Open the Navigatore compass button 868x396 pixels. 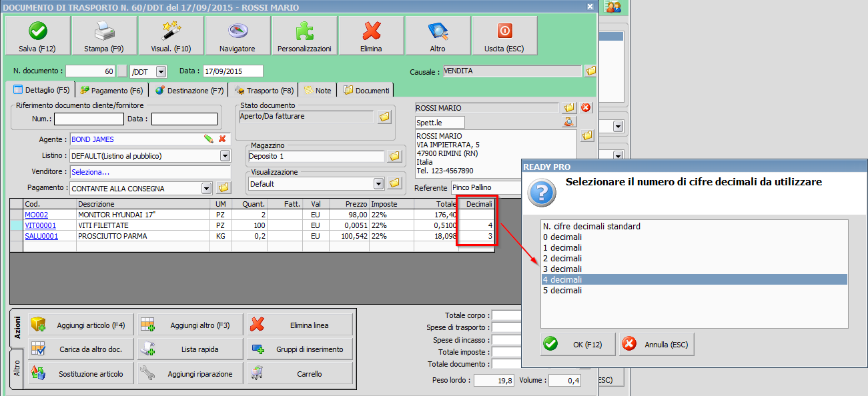tap(238, 35)
